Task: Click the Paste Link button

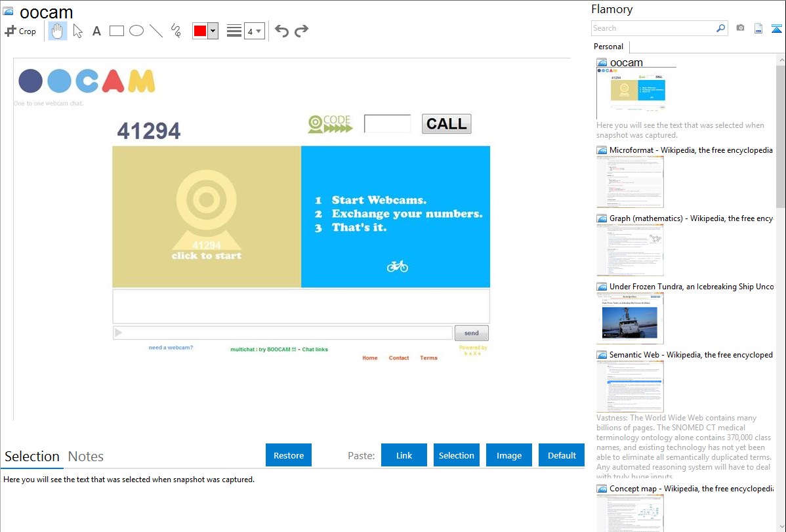Action: pyautogui.click(x=404, y=455)
